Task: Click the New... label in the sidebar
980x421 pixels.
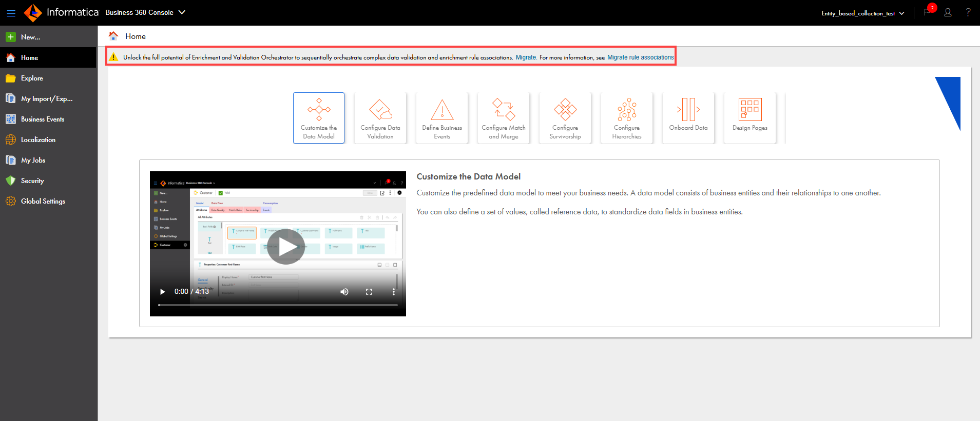Action: (x=31, y=37)
